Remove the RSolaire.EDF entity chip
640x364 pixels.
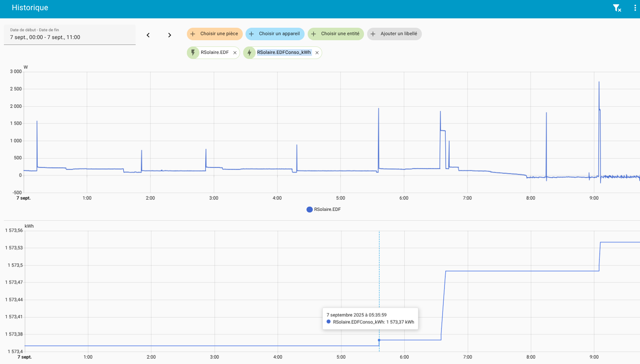235,53
